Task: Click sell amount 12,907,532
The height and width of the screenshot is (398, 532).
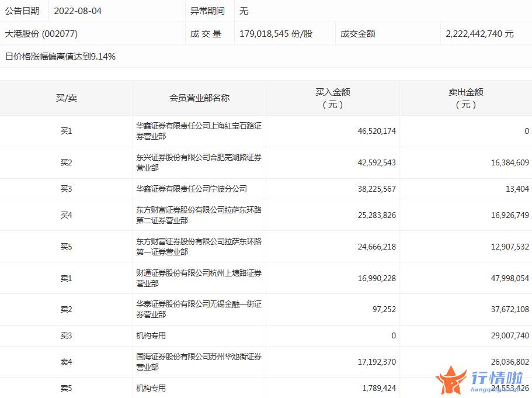Action: pyautogui.click(x=510, y=247)
